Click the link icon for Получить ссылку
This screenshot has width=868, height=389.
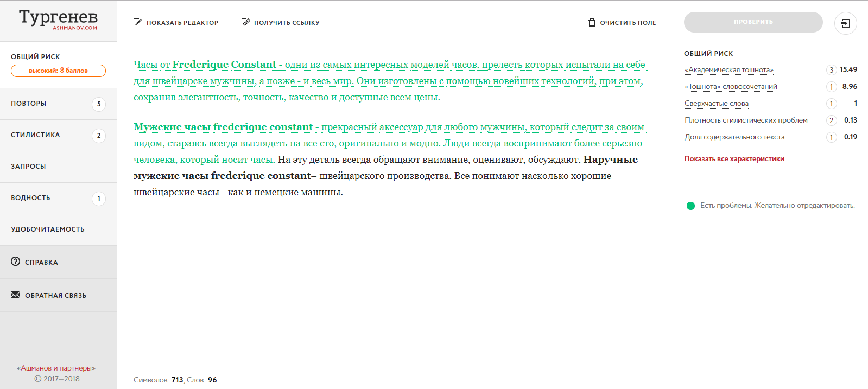[x=246, y=23]
